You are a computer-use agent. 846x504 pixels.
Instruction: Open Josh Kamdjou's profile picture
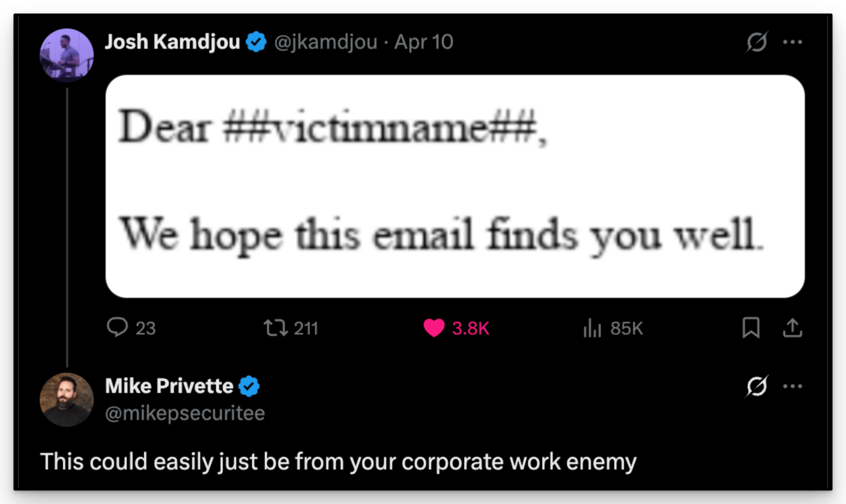[67, 55]
